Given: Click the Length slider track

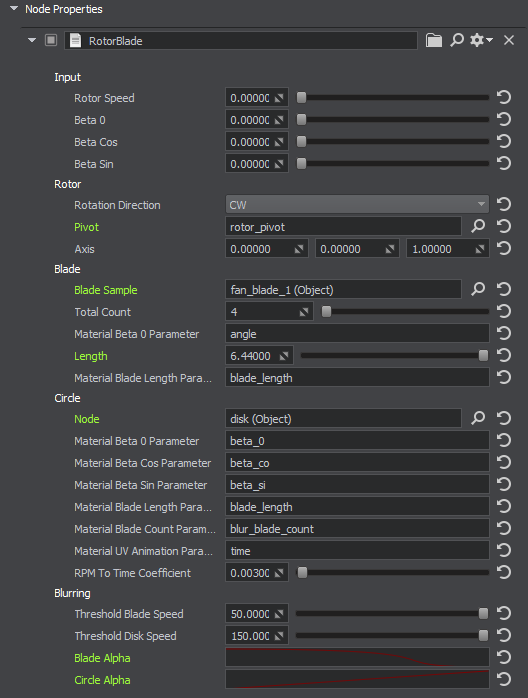Looking at the screenshot, I should (394, 356).
